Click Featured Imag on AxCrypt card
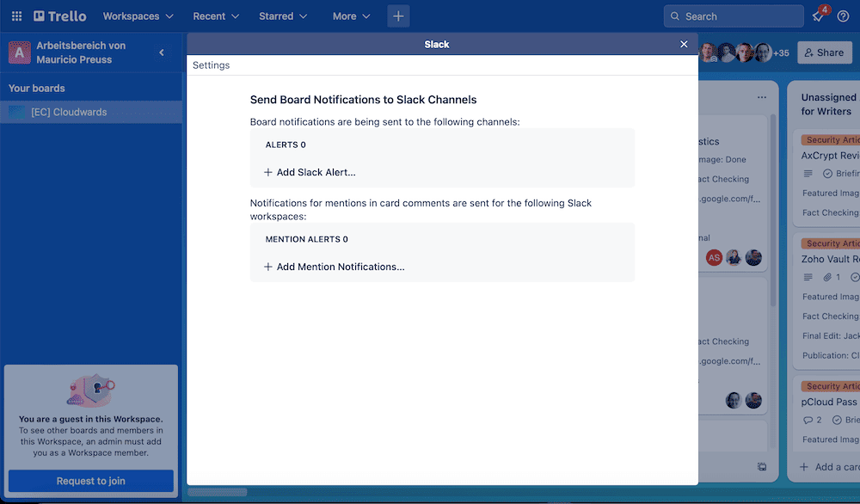 pyautogui.click(x=831, y=193)
